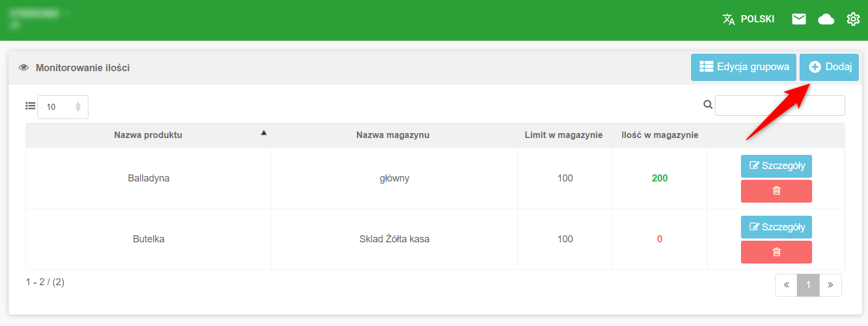
Task: Open the rows-per-page selector showing 10
Action: pyautogui.click(x=63, y=107)
